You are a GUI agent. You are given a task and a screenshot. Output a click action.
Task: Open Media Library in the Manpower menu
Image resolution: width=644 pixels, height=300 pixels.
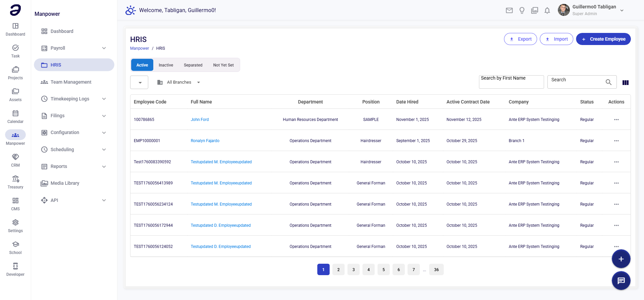[x=74, y=183]
